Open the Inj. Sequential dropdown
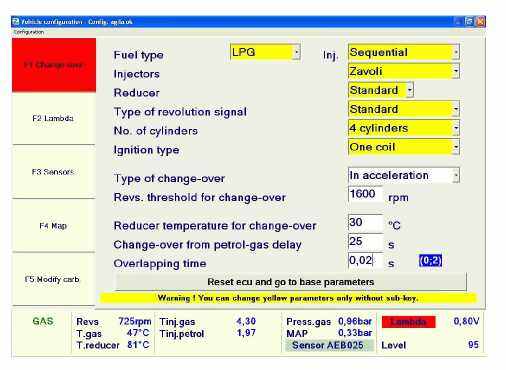Image resolution: width=506 pixels, height=370 pixels. [455, 52]
